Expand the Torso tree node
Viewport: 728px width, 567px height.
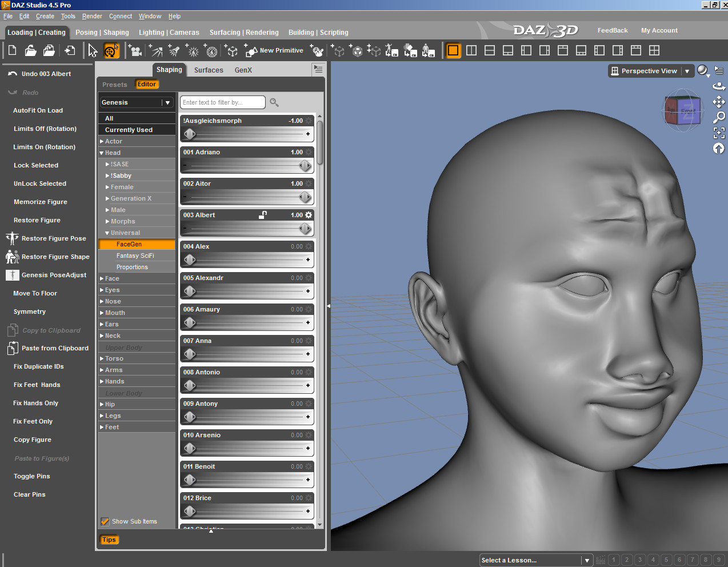pyautogui.click(x=102, y=358)
